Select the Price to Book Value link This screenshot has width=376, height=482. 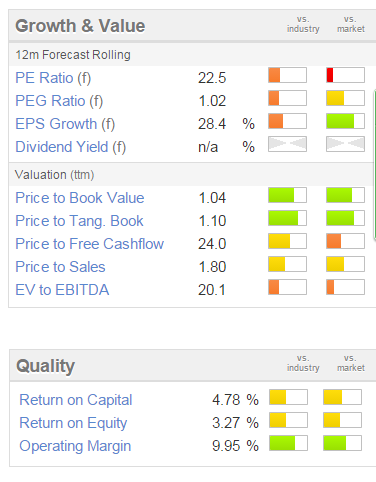[80, 198]
